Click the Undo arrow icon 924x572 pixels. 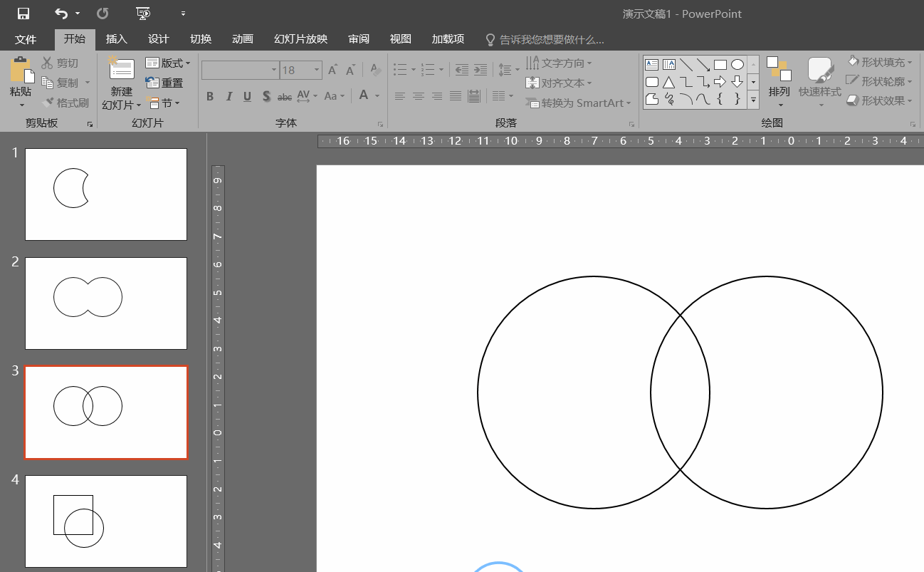pyautogui.click(x=61, y=14)
